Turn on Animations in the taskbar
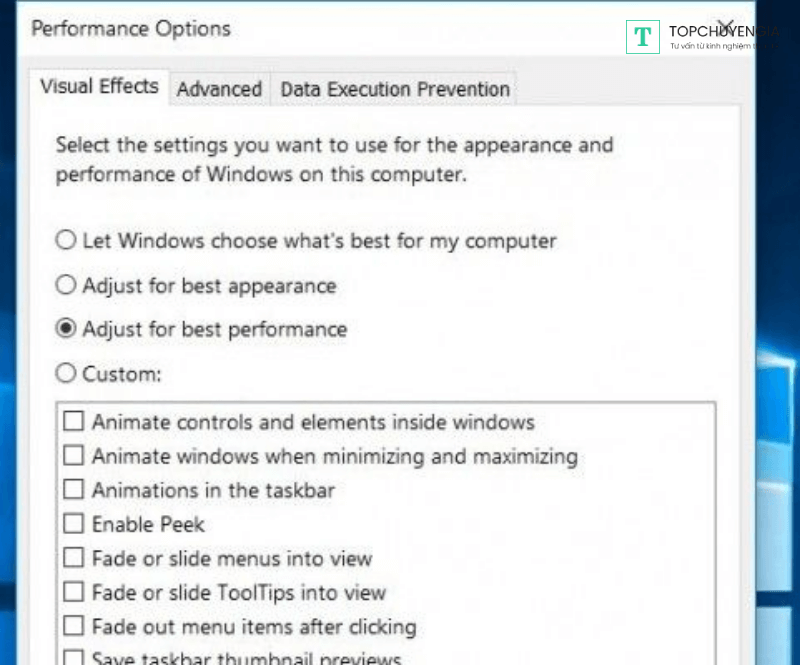 pos(74,490)
